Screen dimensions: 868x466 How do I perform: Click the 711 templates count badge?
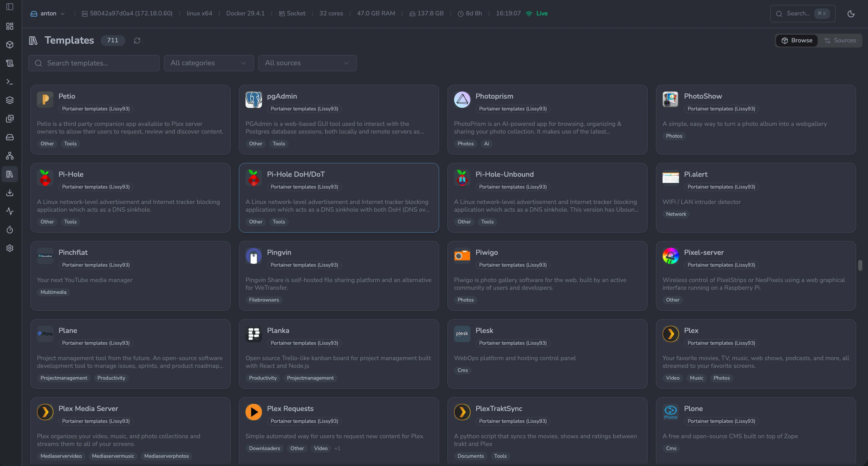coord(112,40)
